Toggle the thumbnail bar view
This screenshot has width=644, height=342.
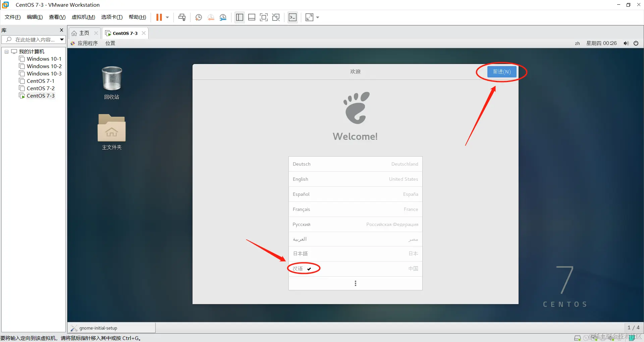(252, 17)
